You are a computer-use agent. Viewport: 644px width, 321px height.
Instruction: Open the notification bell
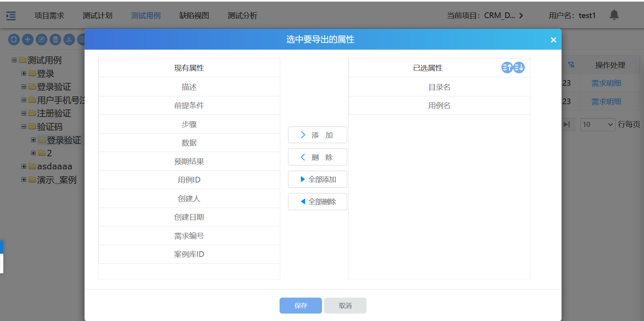614,15
